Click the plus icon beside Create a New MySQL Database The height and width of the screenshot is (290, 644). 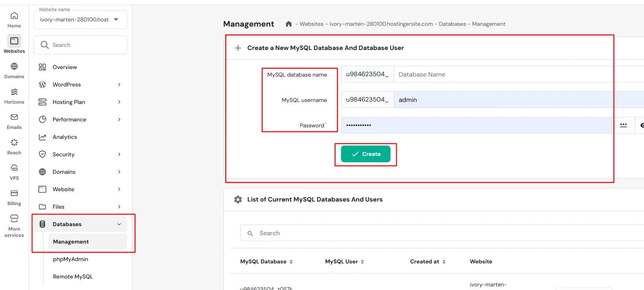(238, 48)
